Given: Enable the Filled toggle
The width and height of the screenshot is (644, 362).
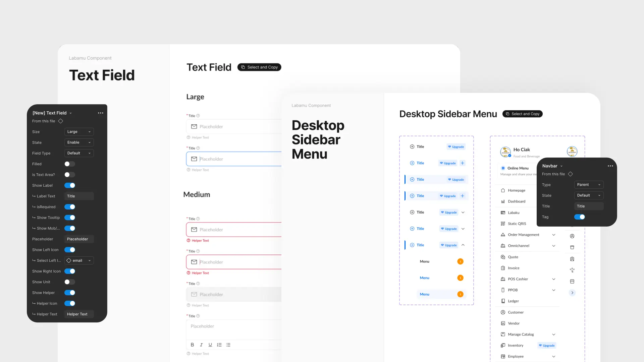Looking at the screenshot, I should pyautogui.click(x=70, y=164).
